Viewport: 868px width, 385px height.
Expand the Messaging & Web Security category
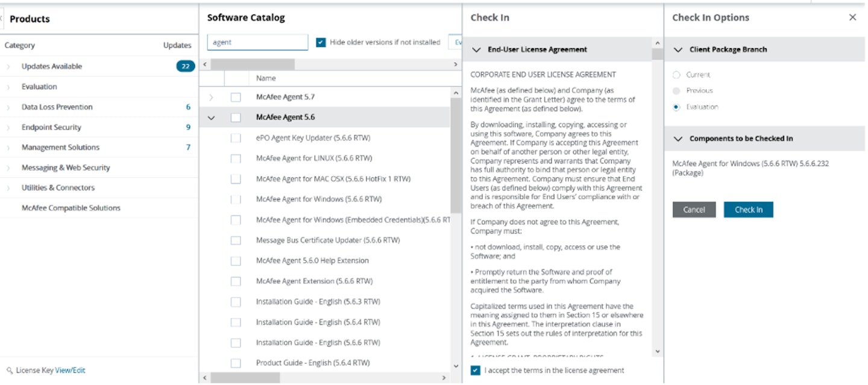pos(8,168)
